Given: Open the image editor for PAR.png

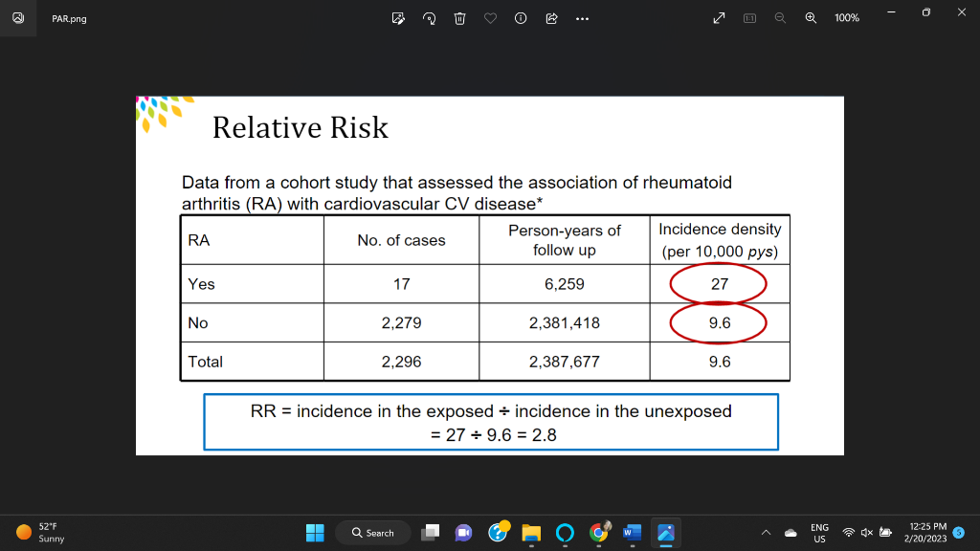Looking at the screenshot, I should (398, 17).
